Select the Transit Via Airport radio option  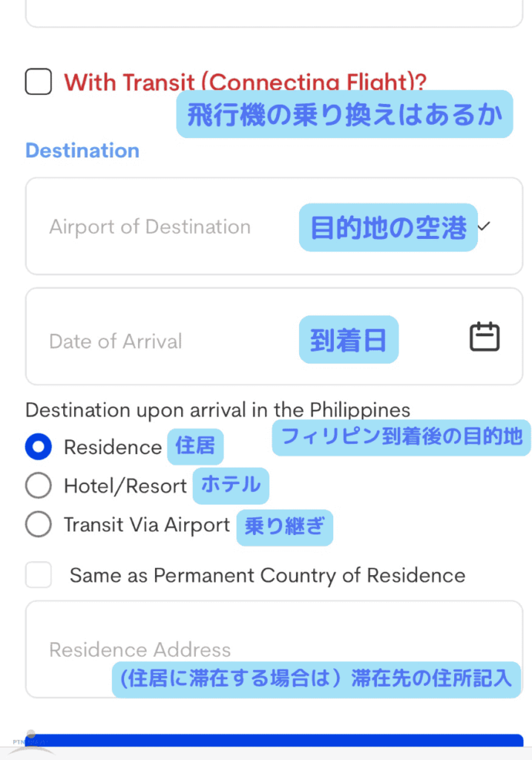click(39, 525)
